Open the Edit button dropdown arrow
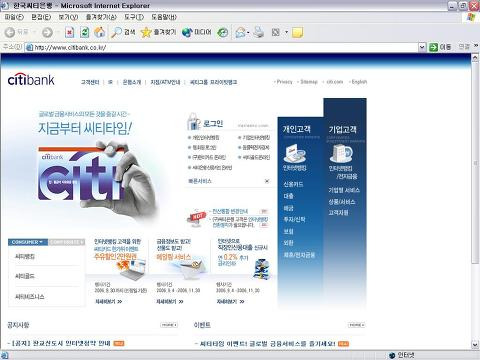This screenshot has width=480, height=360. coord(286,32)
